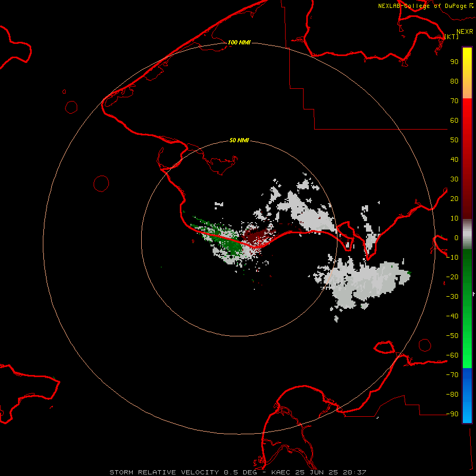The width and height of the screenshot is (476, 476).
Task: Click the -90 value on the velocity scale
Action: (452, 414)
